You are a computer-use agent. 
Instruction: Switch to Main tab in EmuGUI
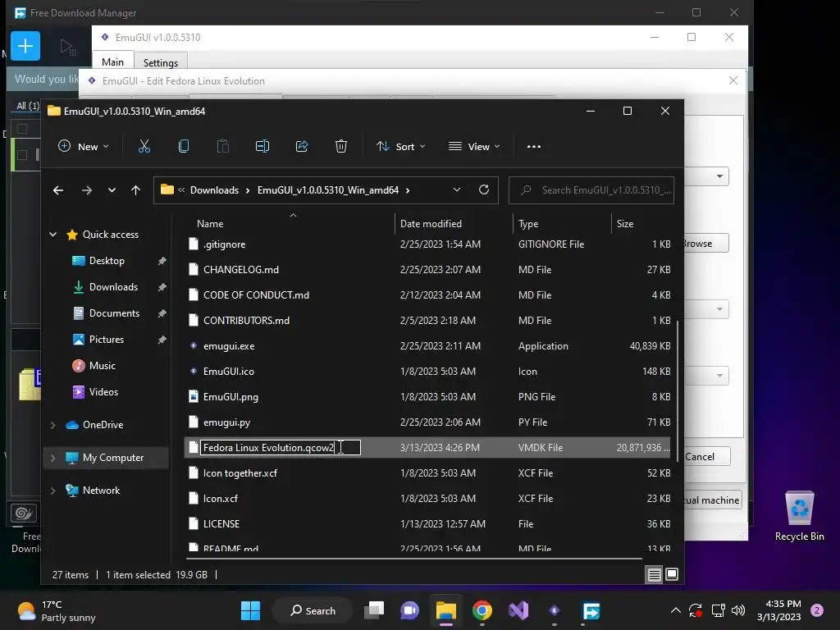112,62
